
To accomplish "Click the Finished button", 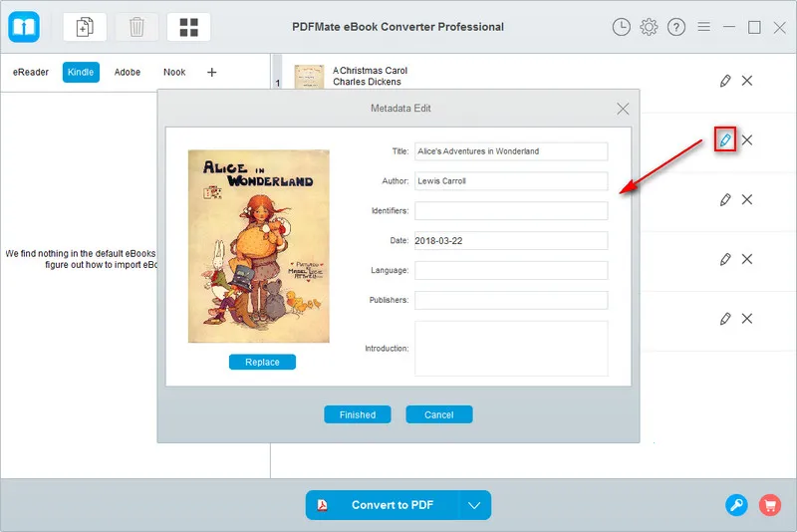I will 357,414.
